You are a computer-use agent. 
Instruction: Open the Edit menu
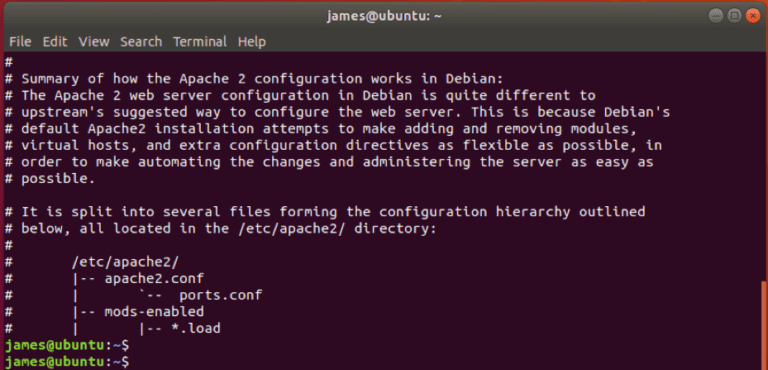point(55,42)
